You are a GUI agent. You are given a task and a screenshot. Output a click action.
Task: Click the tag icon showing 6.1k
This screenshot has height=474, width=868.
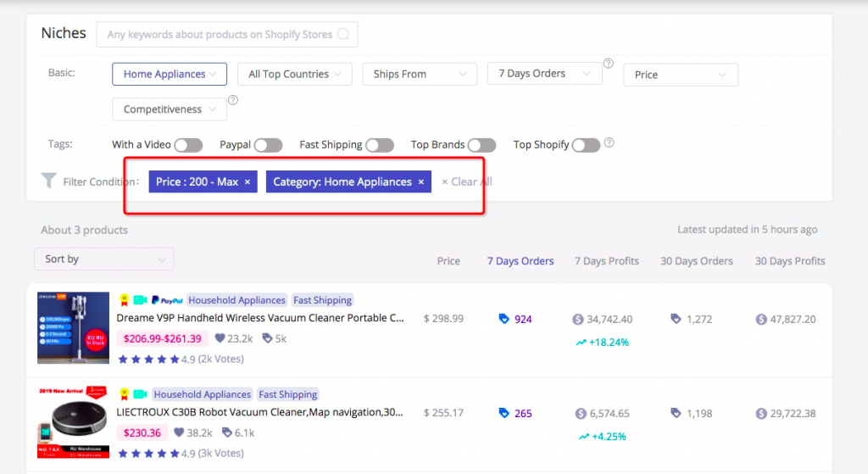(x=227, y=432)
